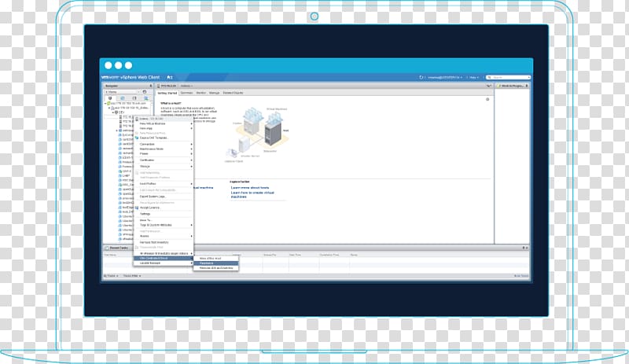
Task: Open Learn how to create virtual machines link
Action: [x=252, y=195]
